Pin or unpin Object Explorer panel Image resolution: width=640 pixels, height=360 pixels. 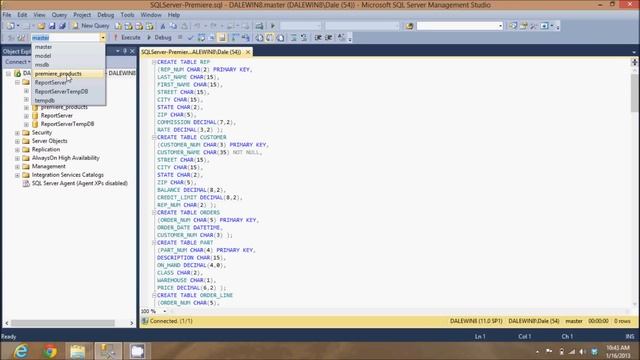tap(125, 51)
